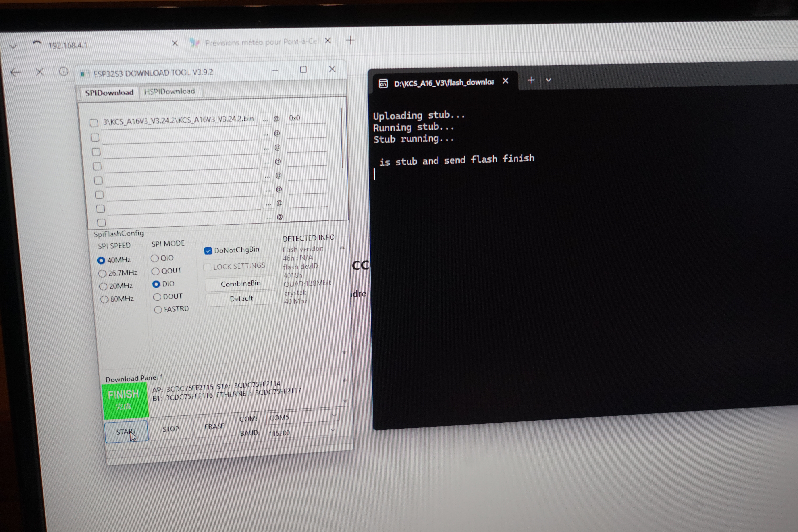This screenshot has width=798, height=532.
Task: Click the CombineBin button
Action: click(x=241, y=284)
